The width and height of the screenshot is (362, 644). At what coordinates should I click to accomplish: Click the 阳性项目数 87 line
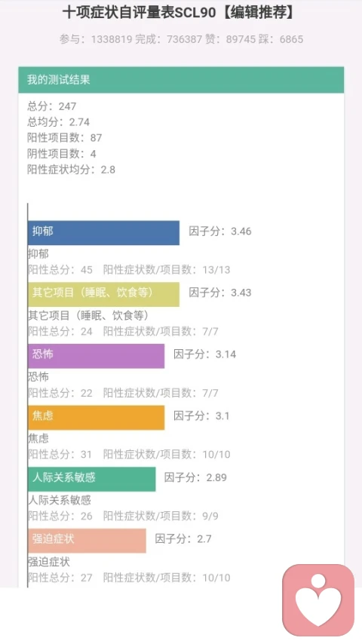pos(65,137)
